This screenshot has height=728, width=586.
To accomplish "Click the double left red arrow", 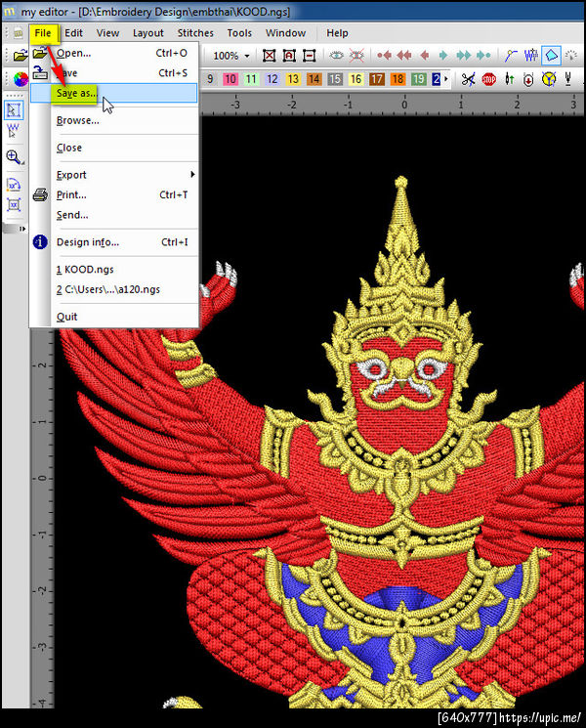I will click(404, 56).
